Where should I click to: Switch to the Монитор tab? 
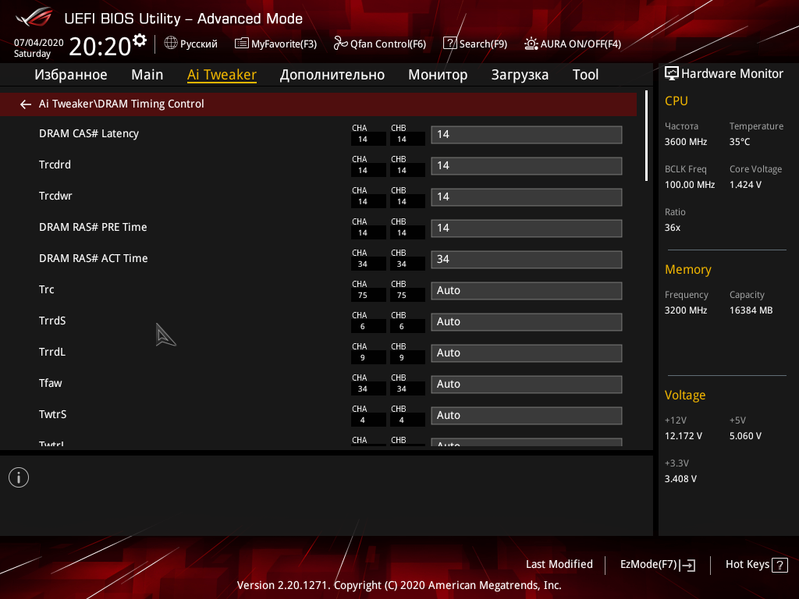(x=438, y=75)
